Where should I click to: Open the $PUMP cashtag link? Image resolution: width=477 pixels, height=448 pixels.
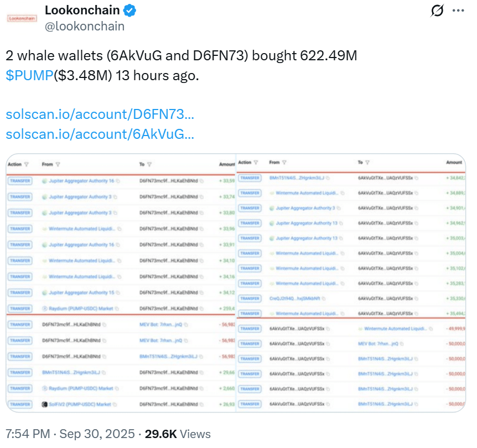click(x=29, y=76)
